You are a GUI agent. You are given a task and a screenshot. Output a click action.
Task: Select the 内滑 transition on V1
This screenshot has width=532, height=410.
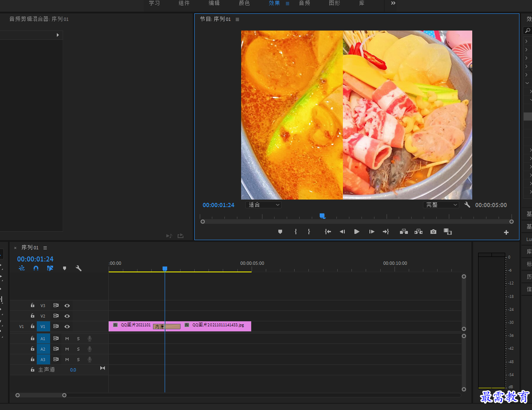point(166,326)
